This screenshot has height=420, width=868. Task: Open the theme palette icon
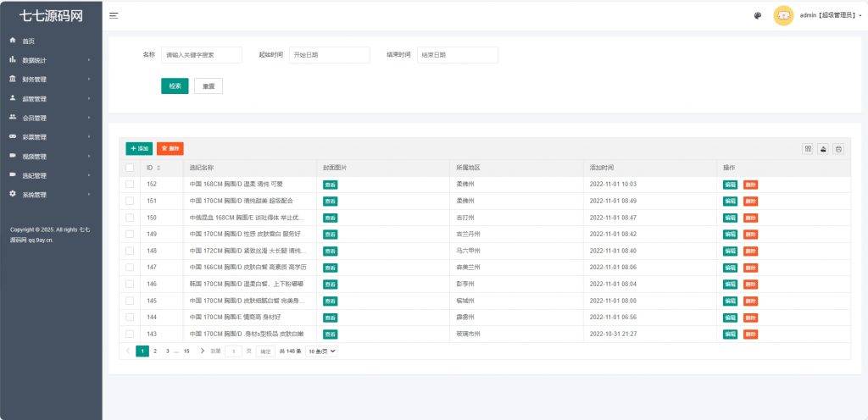(758, 16)
